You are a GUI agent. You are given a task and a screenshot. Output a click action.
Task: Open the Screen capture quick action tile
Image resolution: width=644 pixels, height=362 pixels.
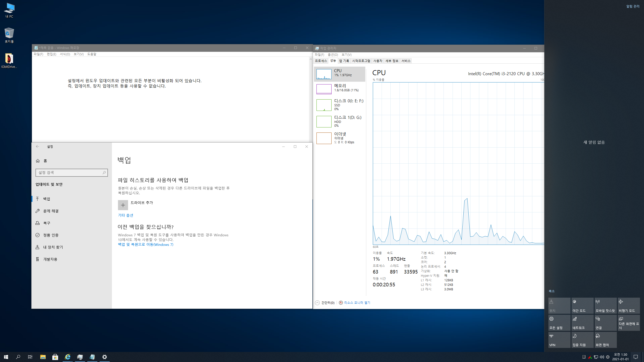pyautogui.click(x=605, y=340)
